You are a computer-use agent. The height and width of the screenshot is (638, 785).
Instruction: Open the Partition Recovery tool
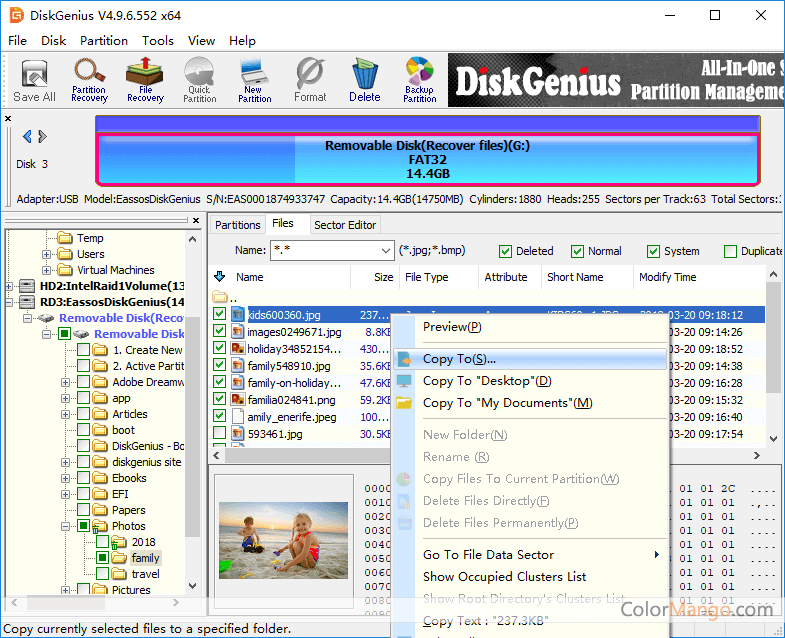pyautogui.click(x=89, y=80)
